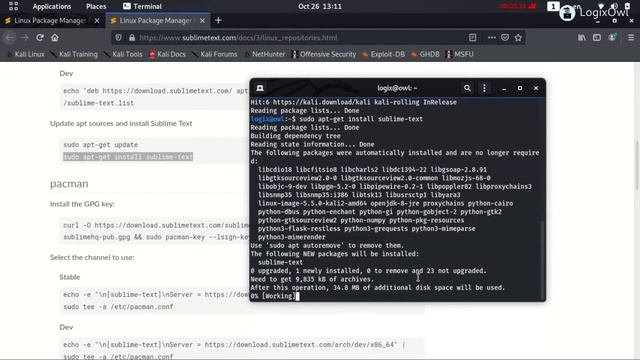This screenshot has width=640, height=360.
Task: Open GHDB bookmark
Action: pos(425,54)
